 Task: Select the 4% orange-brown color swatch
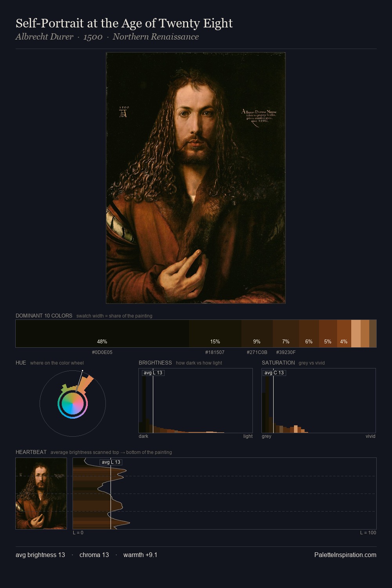click(344, 334)
